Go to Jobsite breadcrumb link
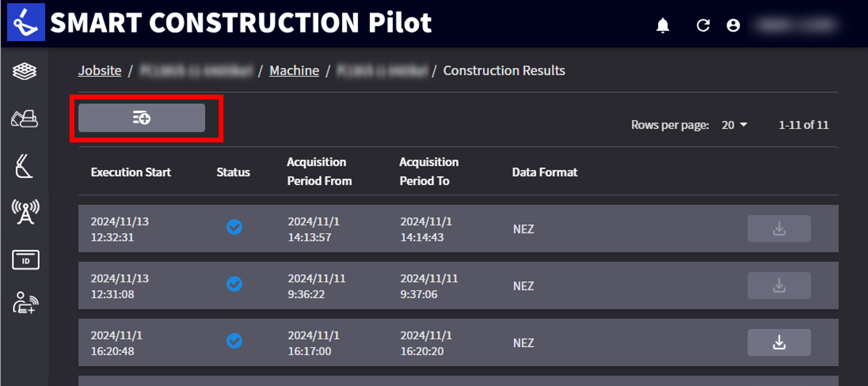Image resolution: width=868 pixels, height=386 pixels. coord(100,71)
